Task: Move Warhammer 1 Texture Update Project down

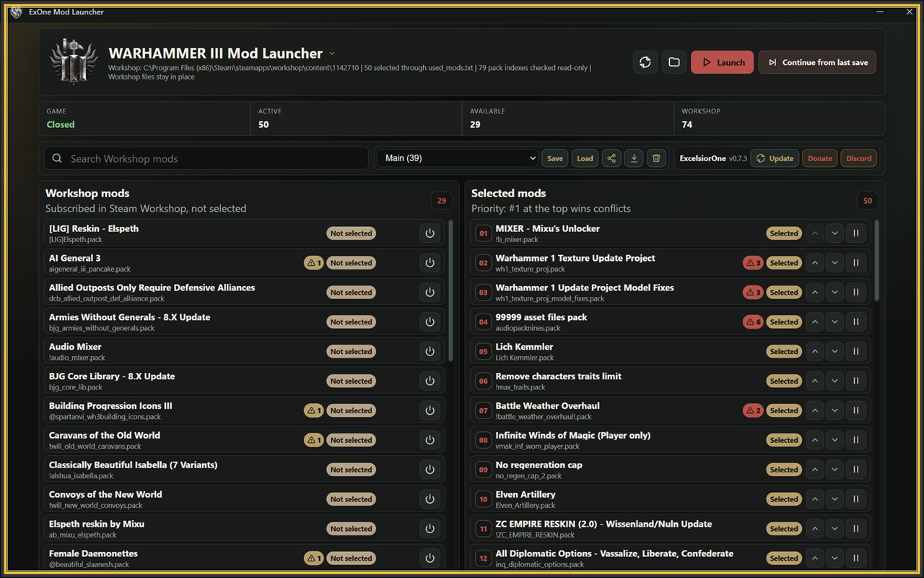Action: 835,263
